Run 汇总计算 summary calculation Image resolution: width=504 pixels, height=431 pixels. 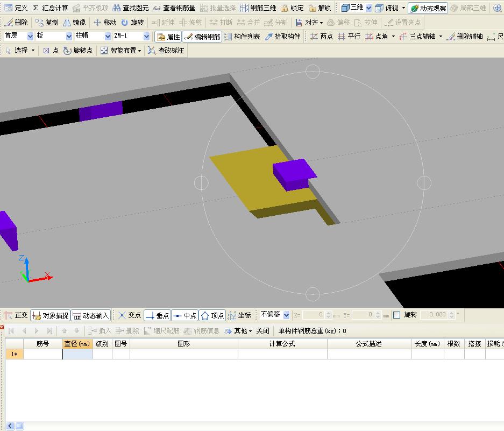50,8
